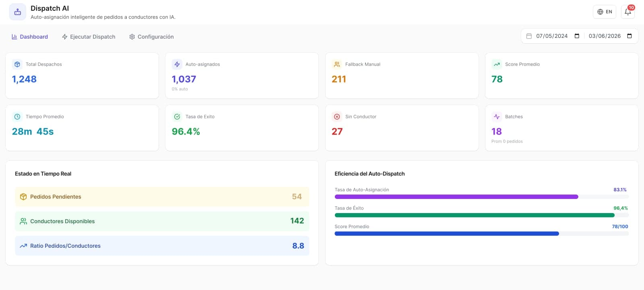Click the Dispatch AI robot logo icon

[18, 12]
